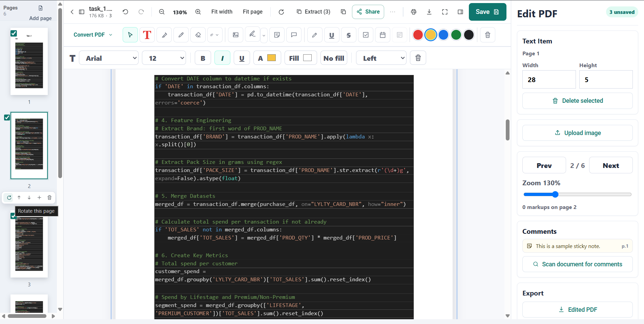Viewport: 644px width, 324px height.
Task: Delete annotation using main toolbar trash
Action: click(487, 35)
